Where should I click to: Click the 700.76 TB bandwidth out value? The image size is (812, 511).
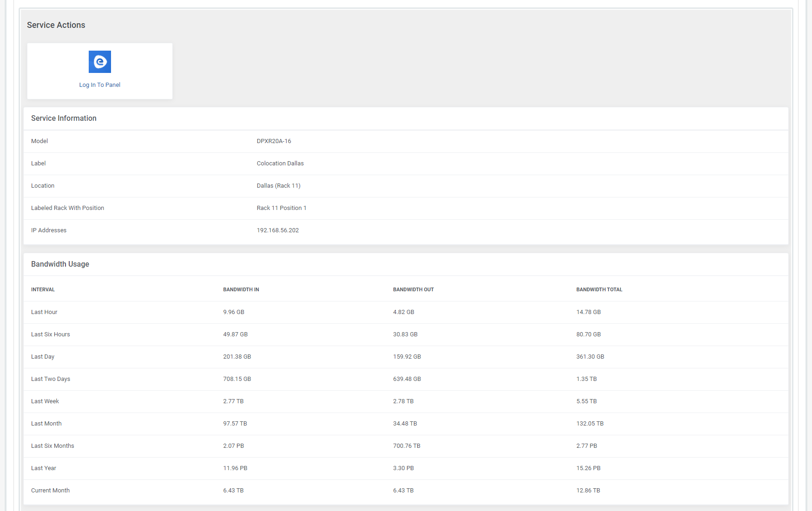click(406, 446)
